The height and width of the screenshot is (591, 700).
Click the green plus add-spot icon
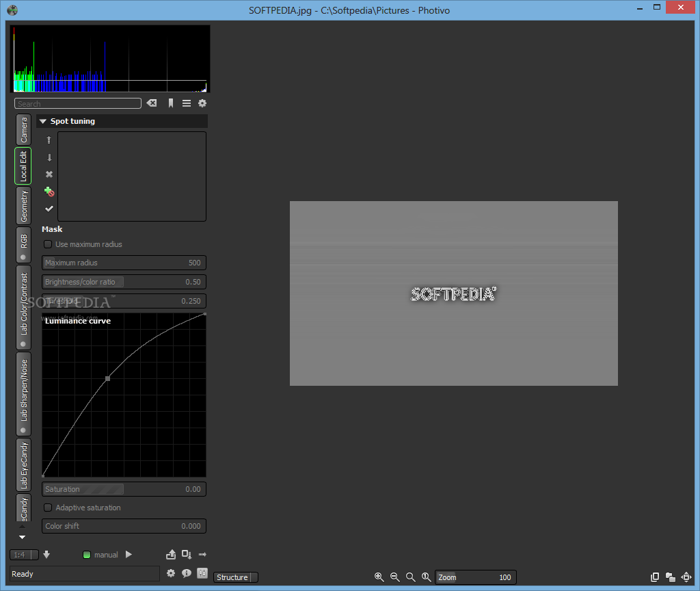tap(49, 192)
